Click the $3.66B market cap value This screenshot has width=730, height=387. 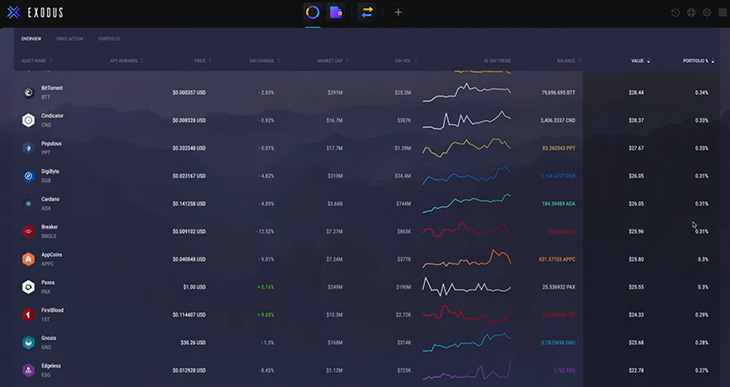point(335,204)
